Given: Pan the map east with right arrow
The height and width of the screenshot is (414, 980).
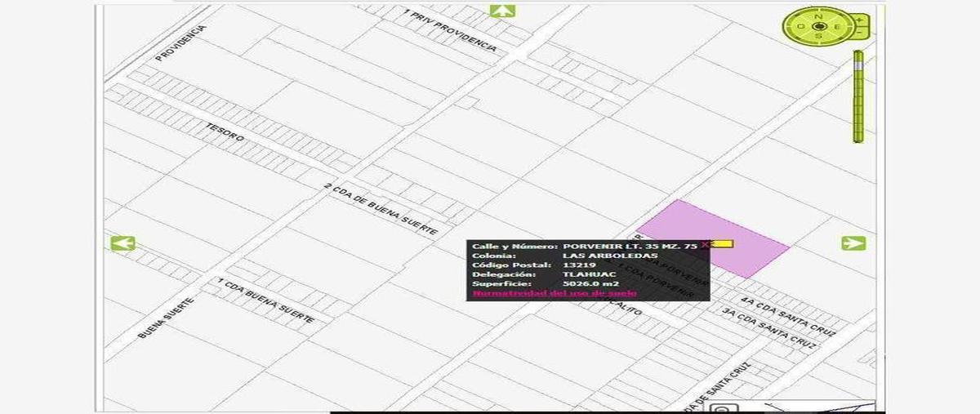Looking at the screenshot, I should [853, 243].
